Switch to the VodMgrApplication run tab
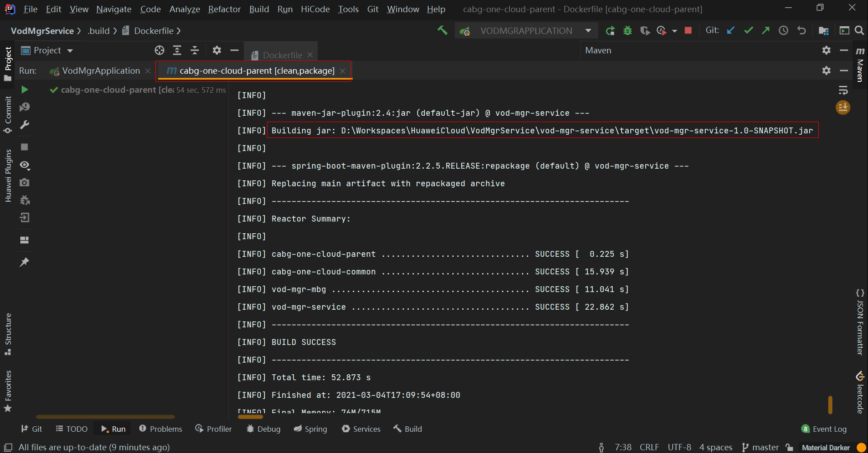This screenshot has width=868, height=453. pyautogui.click(x=100, y=71)
